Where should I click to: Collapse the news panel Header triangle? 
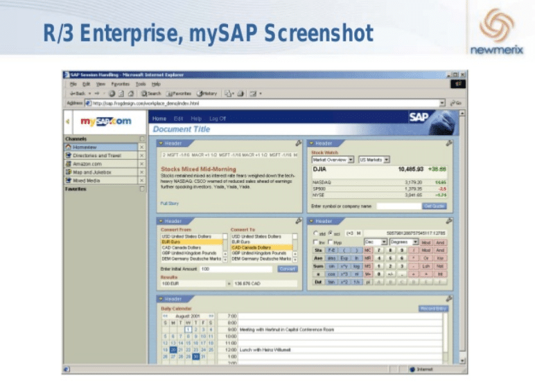pos(161,143)
